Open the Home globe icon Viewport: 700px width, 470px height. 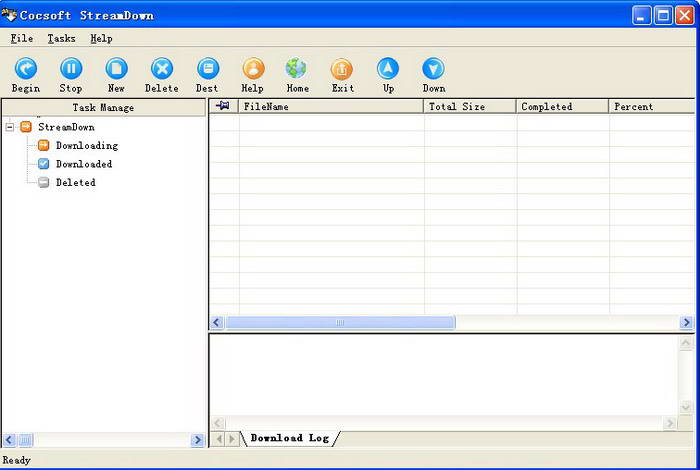click(297, 69)
